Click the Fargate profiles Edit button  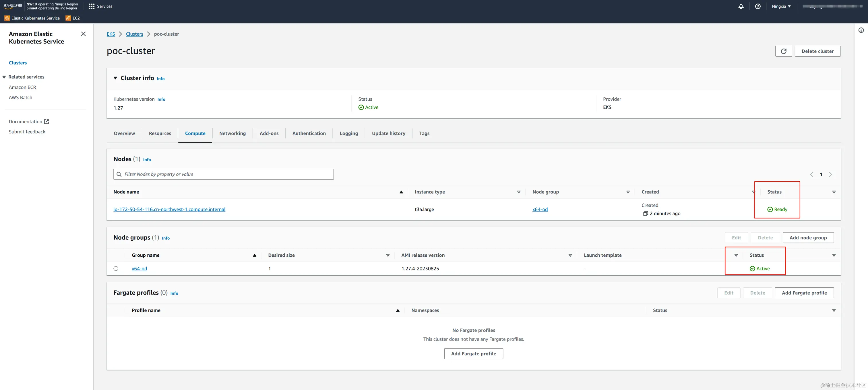pyautogui.click(x=728, y=293)
